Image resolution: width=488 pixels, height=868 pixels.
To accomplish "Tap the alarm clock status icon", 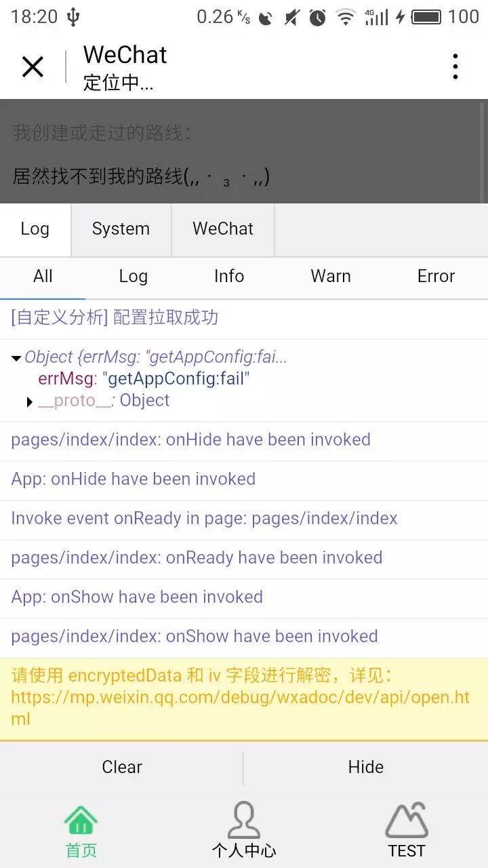I will click(x=317, y=17).
